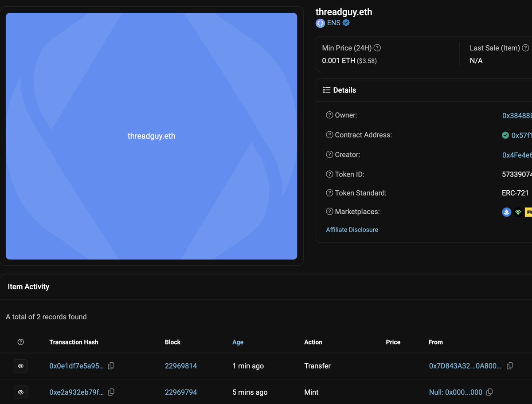Open the ENS collection link
This screenshot has width=532, height=404.
pyautogui.click(x=334, y=23)
